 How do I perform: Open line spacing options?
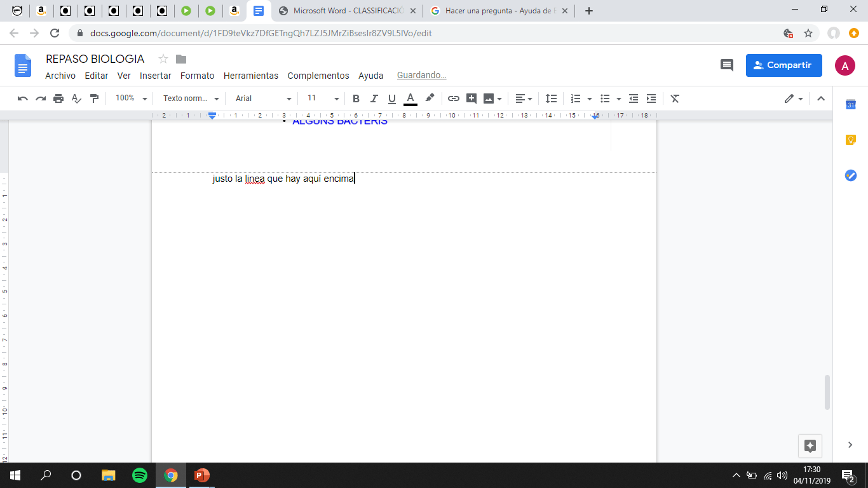(551, 98)
